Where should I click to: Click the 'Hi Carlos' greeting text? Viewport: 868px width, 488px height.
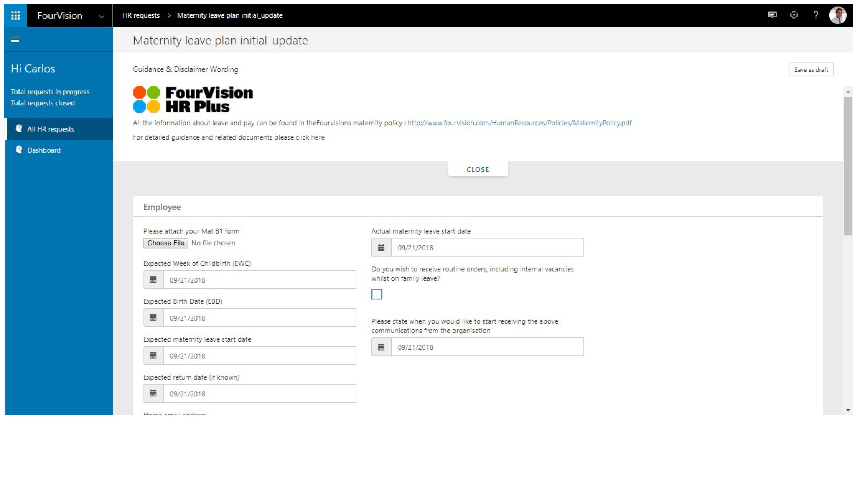click(x=33, y=69)
